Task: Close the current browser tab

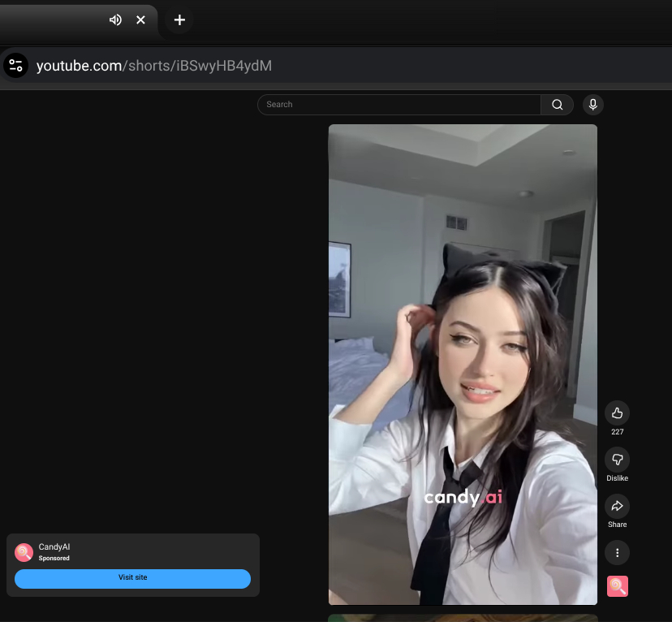Action: click(140, 19)
